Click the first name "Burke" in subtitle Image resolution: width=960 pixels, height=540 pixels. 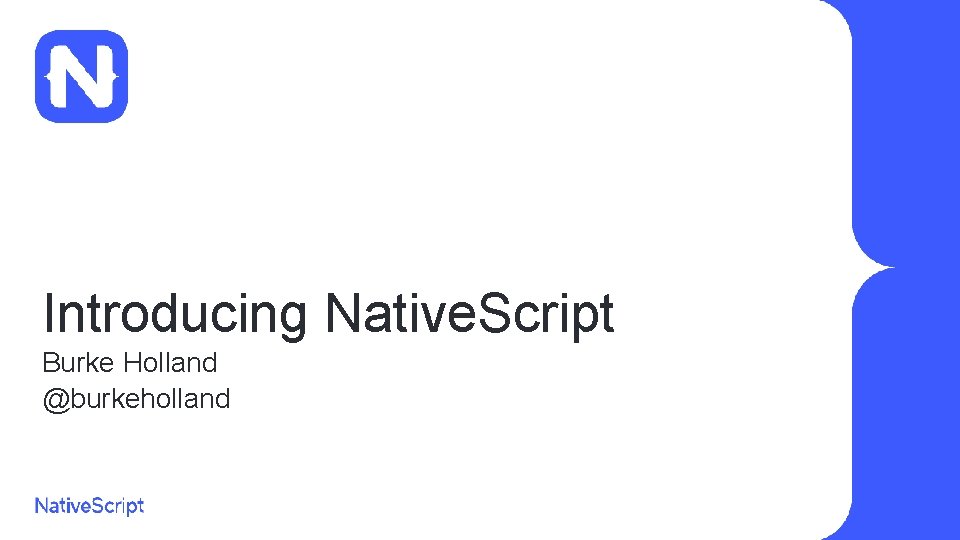pyautogui.click(x=78, y=362)
